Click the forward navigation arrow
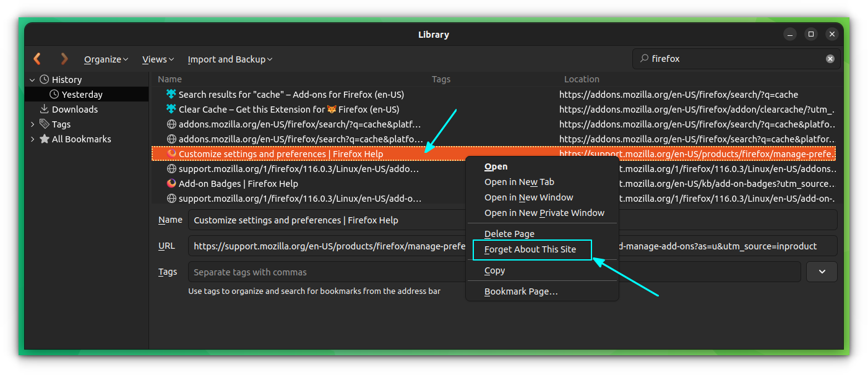The height and width of the screenshot is (375, 868). coord(64,59)
